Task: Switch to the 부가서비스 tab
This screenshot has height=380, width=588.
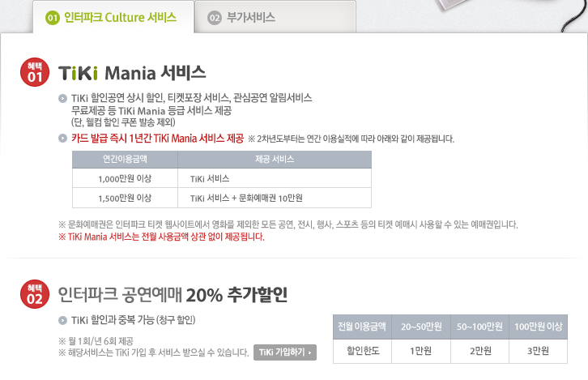Action: click(x=275, y=17)
